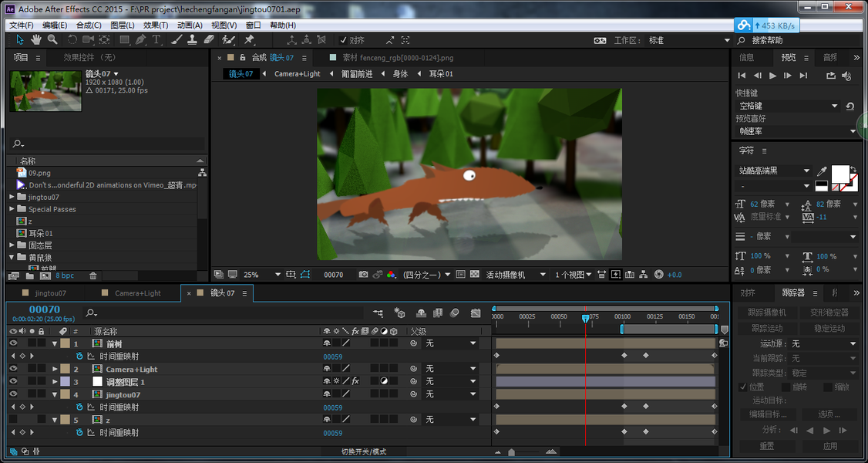Switch to the Camera+Light timeline tab
The image size is (868, 463).
click(138, 293)
